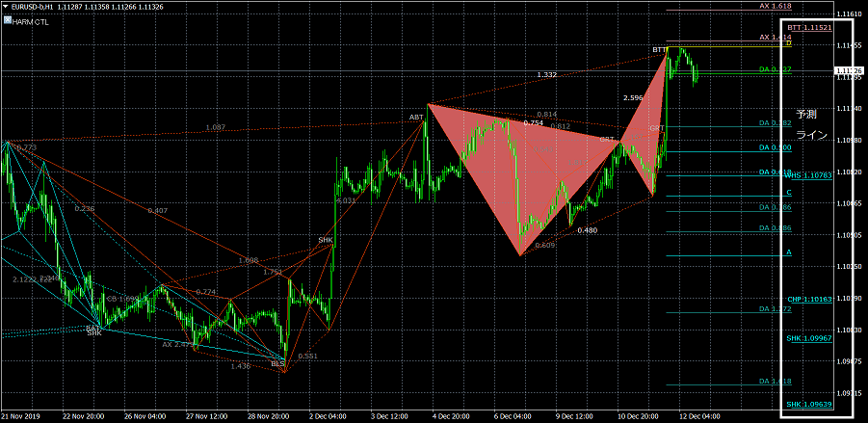Click the 26 Nov 04:00 time axis label
The height and width of the screenshot is (423, 868).
pyautogui.click(x=147, y=415)
